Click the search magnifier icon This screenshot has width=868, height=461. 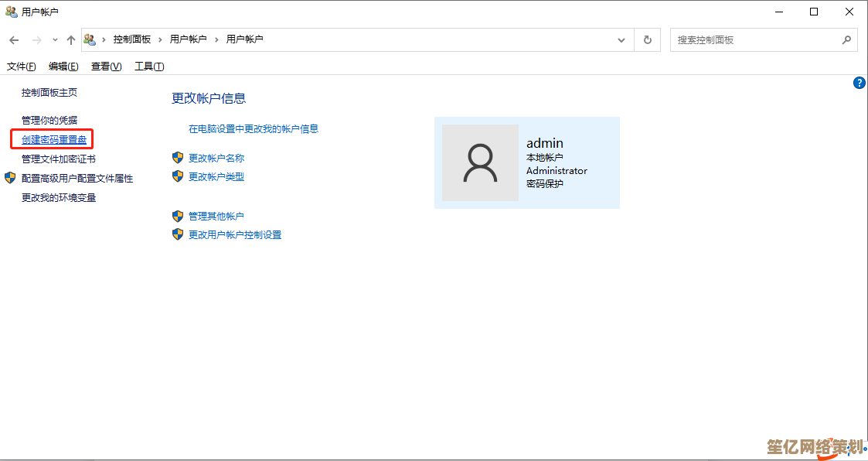click(846, 39)
